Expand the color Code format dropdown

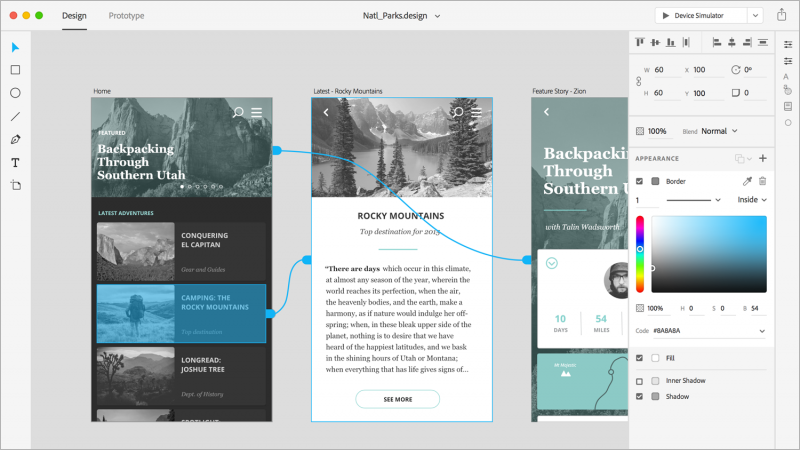tap(762, 331)
